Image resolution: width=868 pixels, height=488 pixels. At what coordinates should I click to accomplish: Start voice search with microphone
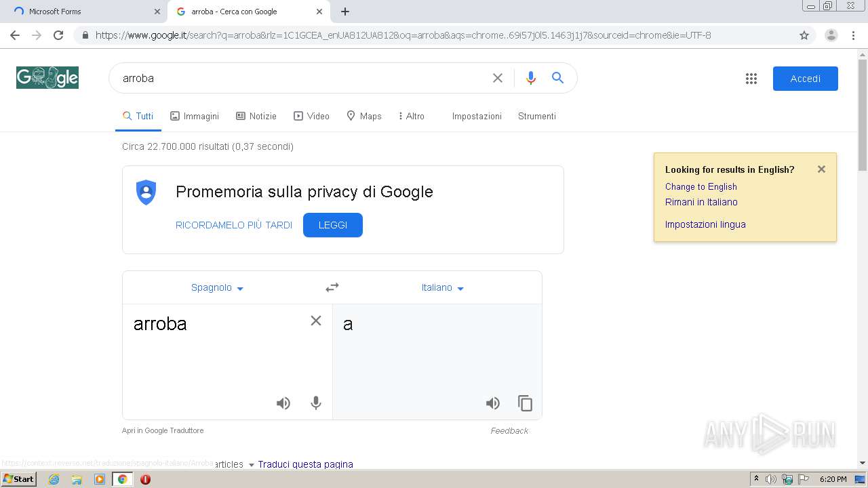pyautogui.click(x=531, y=78)
